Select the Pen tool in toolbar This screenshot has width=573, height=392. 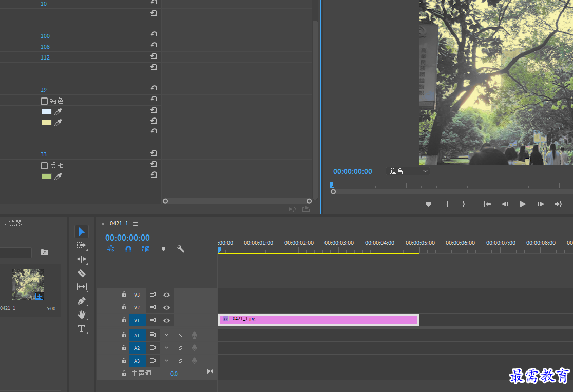click(x=82, y=301)
